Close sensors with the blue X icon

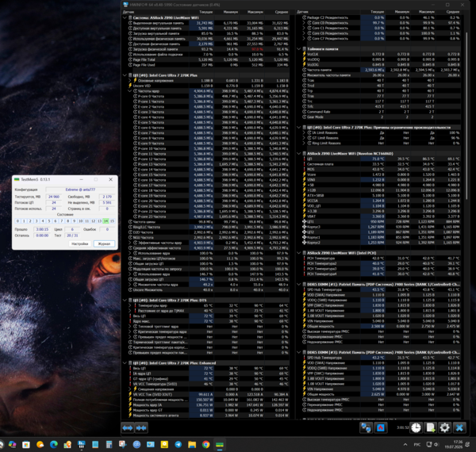pos(459,428)
